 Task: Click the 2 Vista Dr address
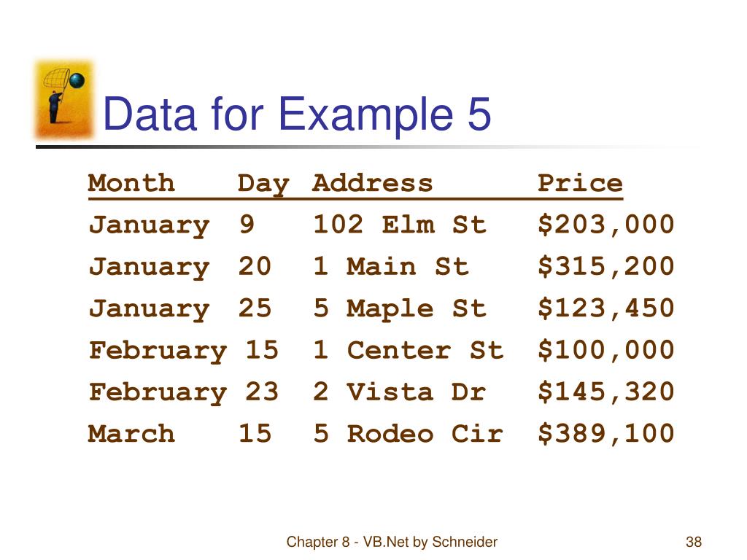(x=400, y=392)
